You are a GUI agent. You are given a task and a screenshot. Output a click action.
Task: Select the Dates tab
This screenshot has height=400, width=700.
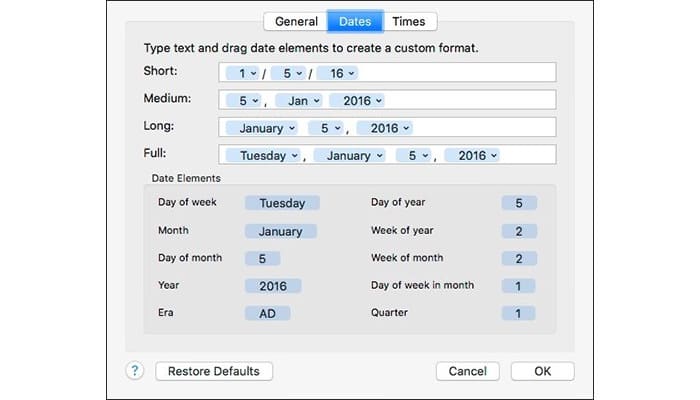click(x=355, y=21)
